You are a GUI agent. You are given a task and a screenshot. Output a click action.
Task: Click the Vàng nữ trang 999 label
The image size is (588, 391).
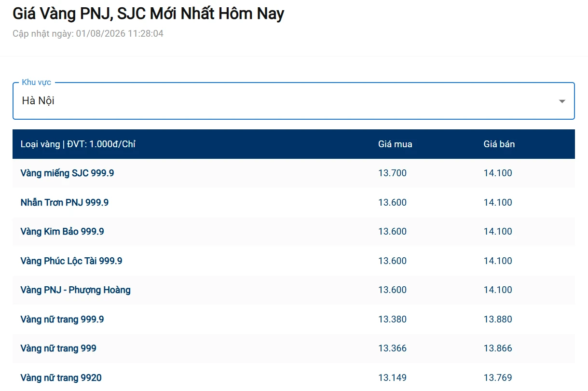(58, 348)
